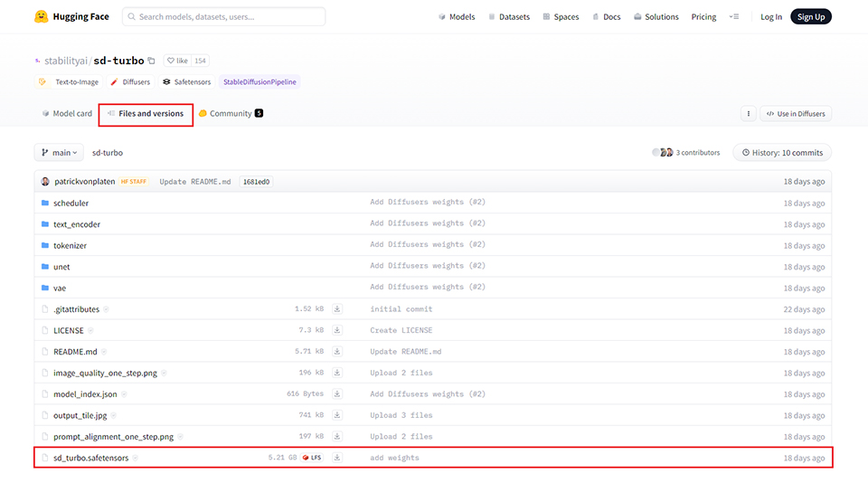868x483 pixels.
Task: Like the sd-turbo model
Action: pos(177,61)
